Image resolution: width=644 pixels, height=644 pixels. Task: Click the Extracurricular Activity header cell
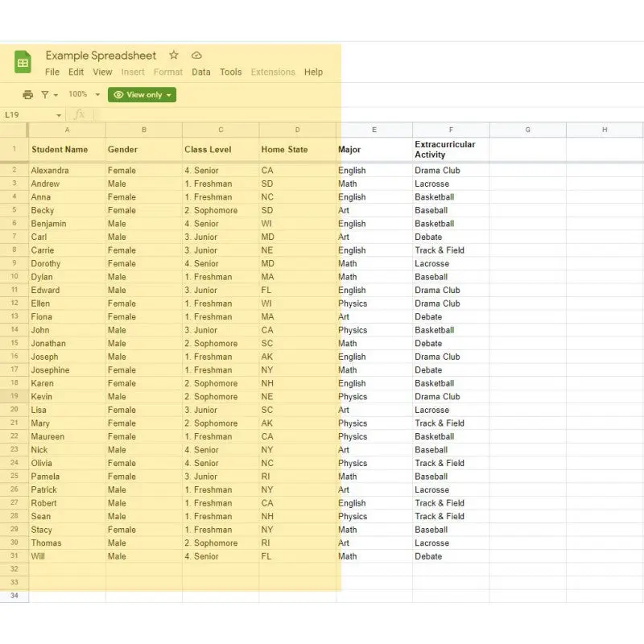click(450, 150)
